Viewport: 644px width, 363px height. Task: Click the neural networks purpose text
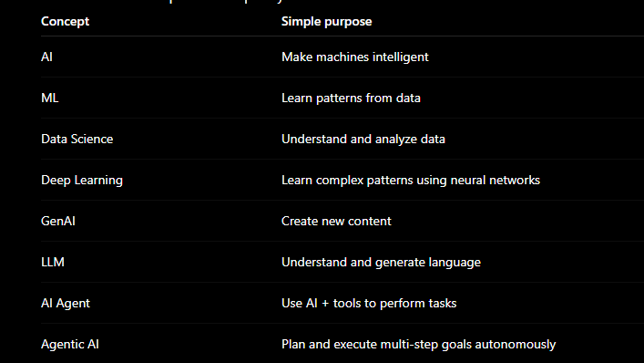411,180
